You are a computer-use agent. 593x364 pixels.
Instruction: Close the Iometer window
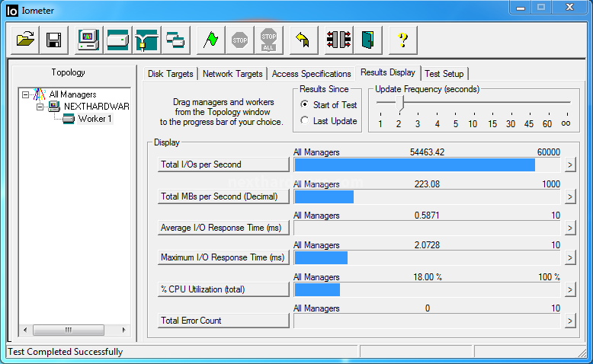click(570, 8)
